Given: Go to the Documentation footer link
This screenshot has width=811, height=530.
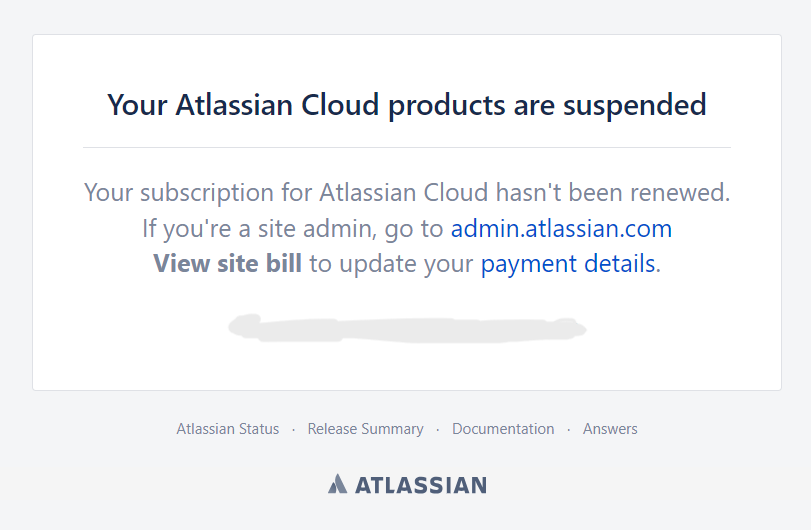Looking at the screenshot, I should pyautogui.click(x=503, y=429).
